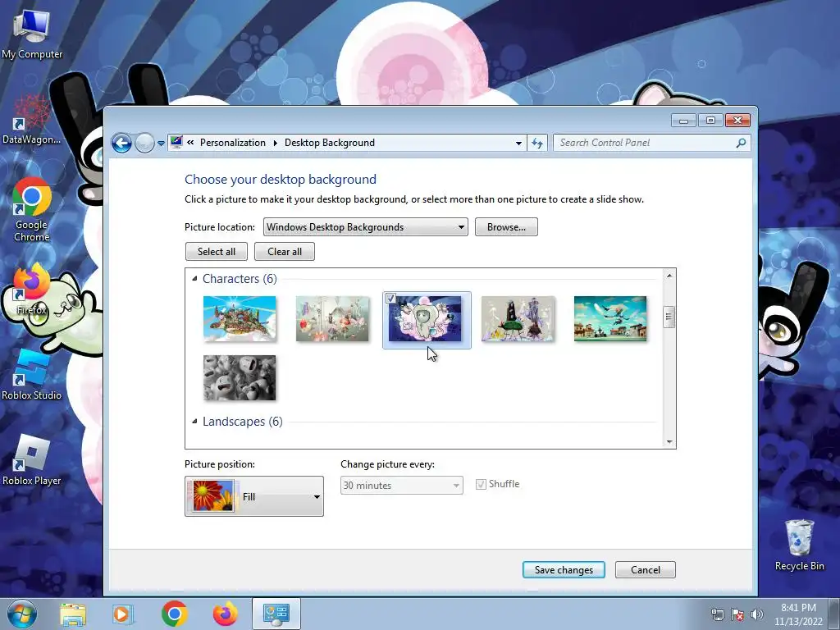Select the green beetle character wallpaper
The image size is (840, 630).
pos(518,319)
